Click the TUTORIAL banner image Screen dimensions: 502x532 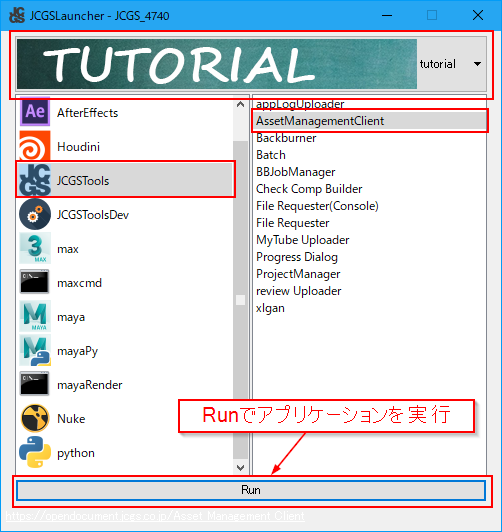click(x=217, y=64)
